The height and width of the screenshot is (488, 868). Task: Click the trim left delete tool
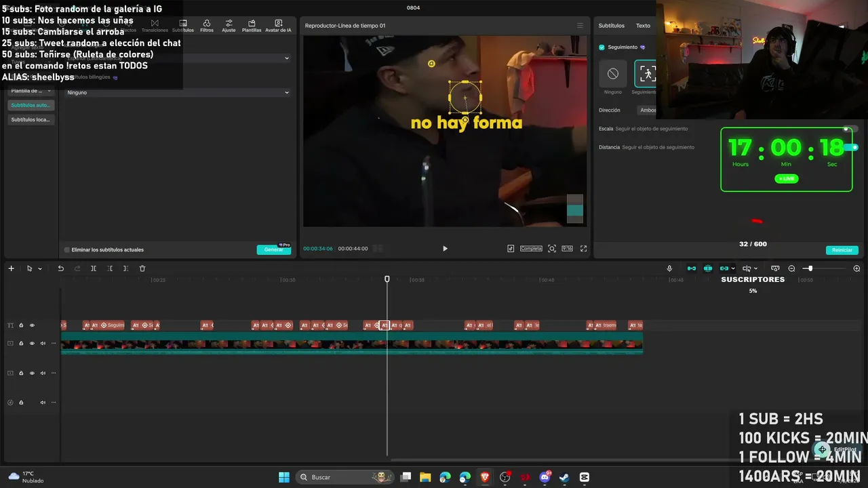[x=110, y=268]
